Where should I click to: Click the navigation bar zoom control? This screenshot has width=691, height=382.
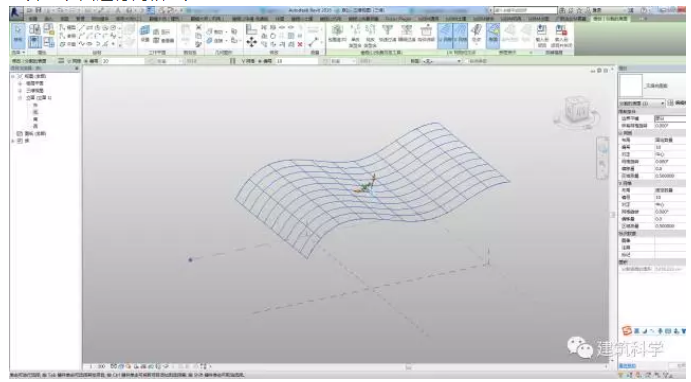click(602, 163)
